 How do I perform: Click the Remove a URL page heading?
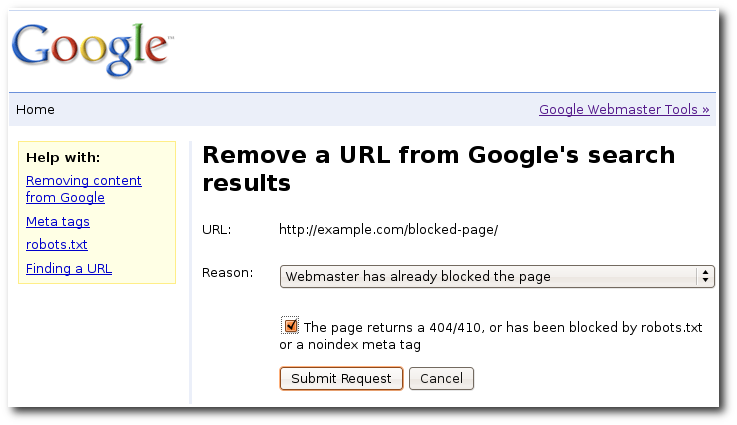point(438,168)
